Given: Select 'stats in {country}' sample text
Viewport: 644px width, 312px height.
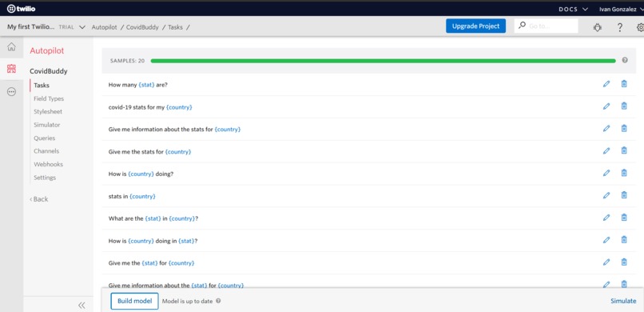Looking at the screenshot, I should pyautogui.click(x=132, y=197).
